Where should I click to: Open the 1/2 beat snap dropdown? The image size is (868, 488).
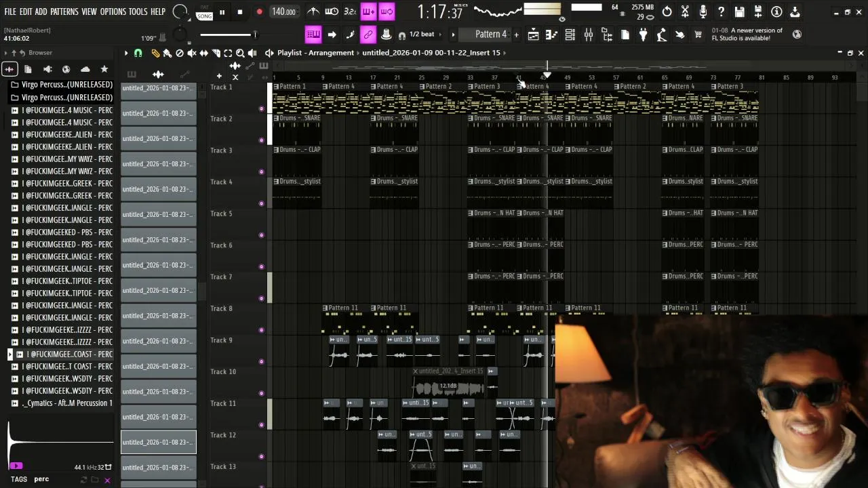point(422,35)
